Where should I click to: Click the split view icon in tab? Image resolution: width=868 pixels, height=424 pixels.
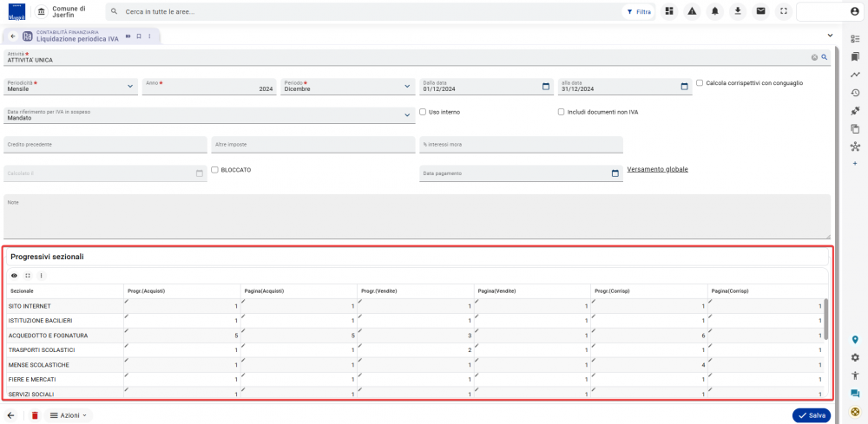128,36
